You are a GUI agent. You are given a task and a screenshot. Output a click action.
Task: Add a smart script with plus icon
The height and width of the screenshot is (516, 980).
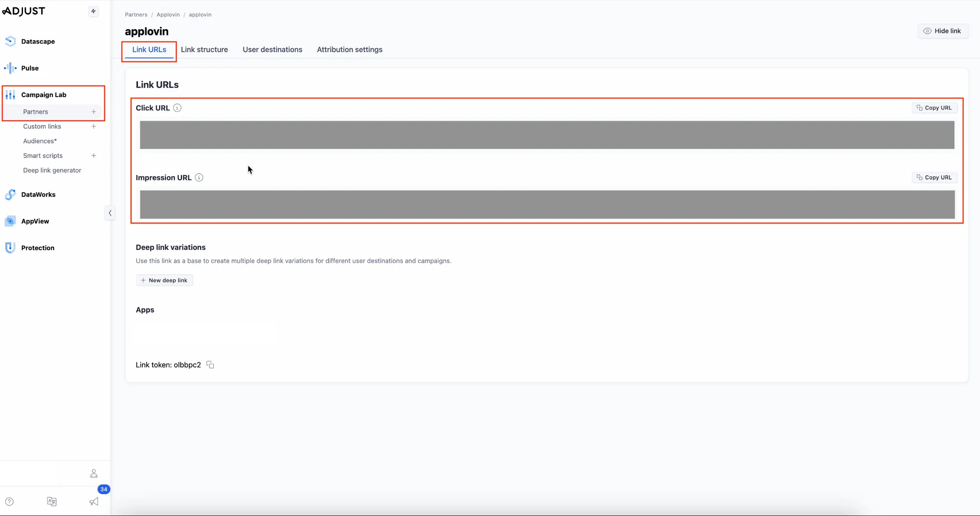(x=94, y=156)
